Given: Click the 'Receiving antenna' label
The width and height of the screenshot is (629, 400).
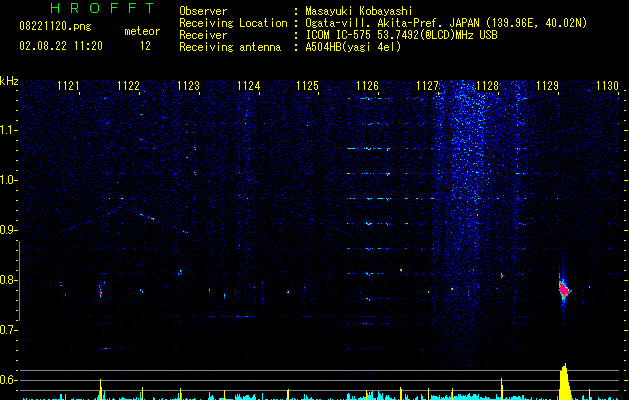Looking at the screenshot, I should (230, 47).
